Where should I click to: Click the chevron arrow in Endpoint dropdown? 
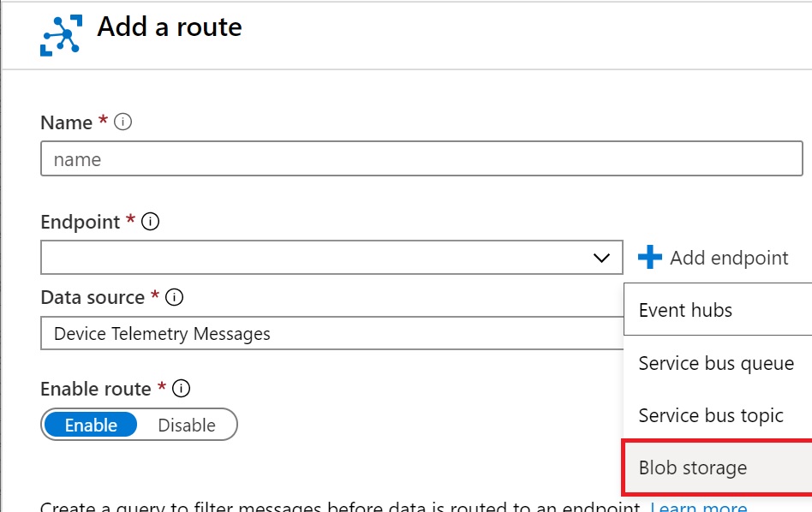(601, 258)
